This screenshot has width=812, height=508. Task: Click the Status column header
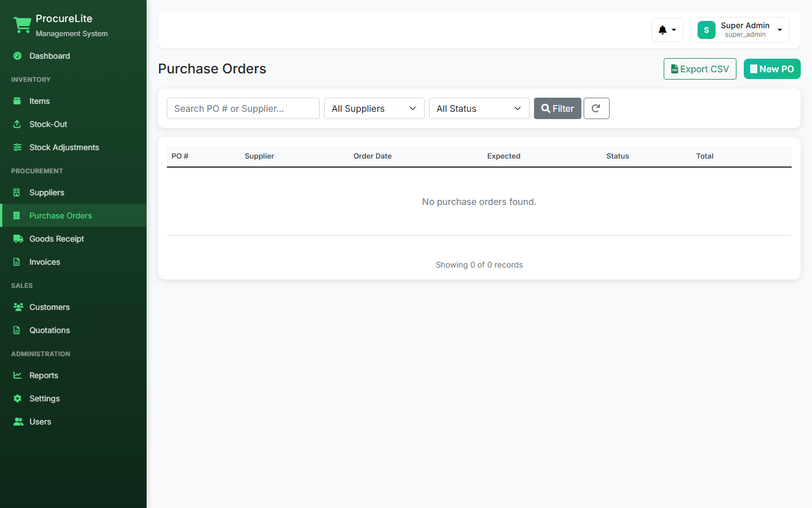click(x=617, y=156)
